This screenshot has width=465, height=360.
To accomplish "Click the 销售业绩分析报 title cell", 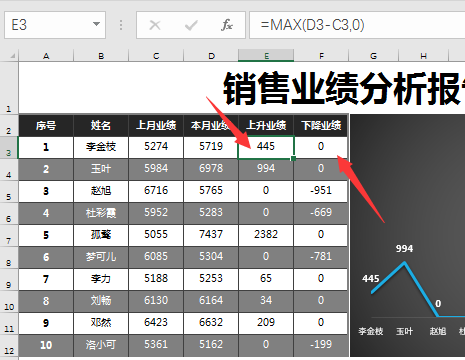I will click(242, 88).
